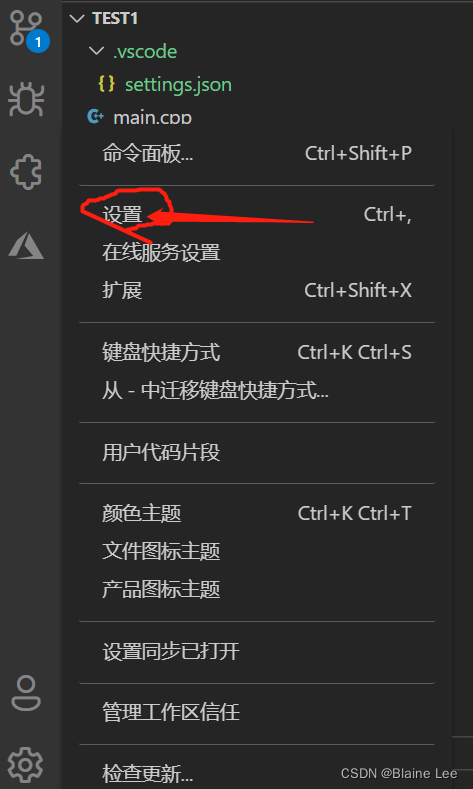The image size is (473, 789).
Task: Open settings.json in the explorer
Action: [178, 85]
